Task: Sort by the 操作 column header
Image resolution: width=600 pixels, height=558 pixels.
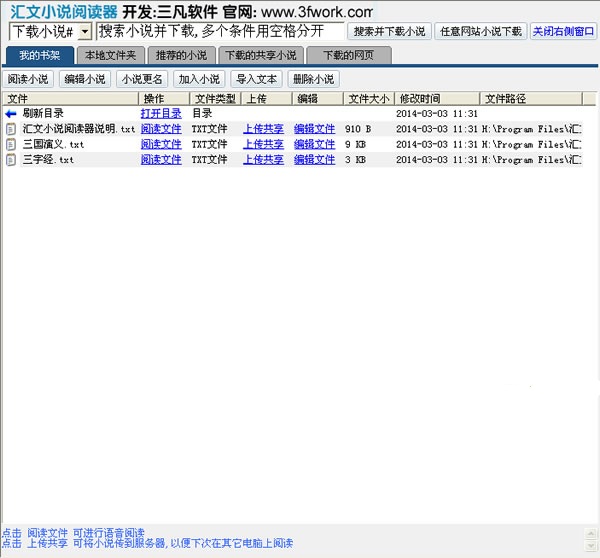Action: click(164, 99)
